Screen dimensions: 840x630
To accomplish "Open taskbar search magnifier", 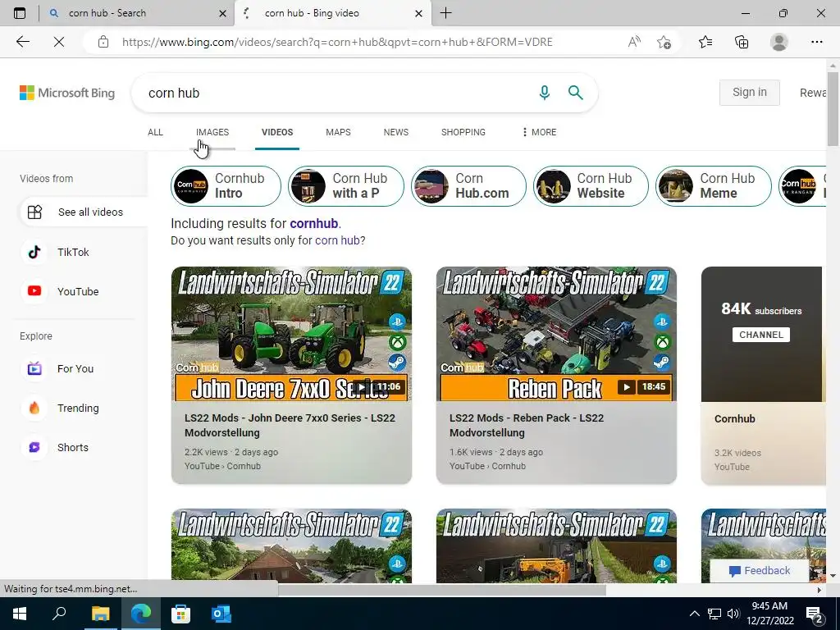I will click(59, 614).
